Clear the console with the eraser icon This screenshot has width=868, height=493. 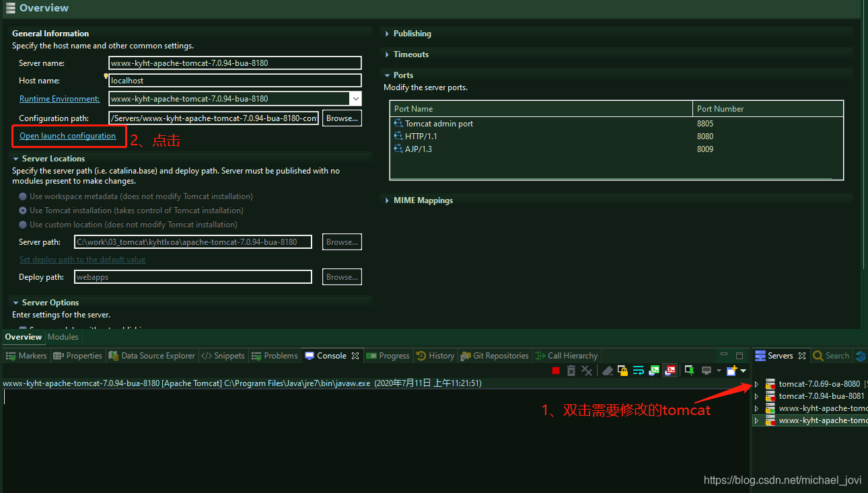tap(608, 371)
